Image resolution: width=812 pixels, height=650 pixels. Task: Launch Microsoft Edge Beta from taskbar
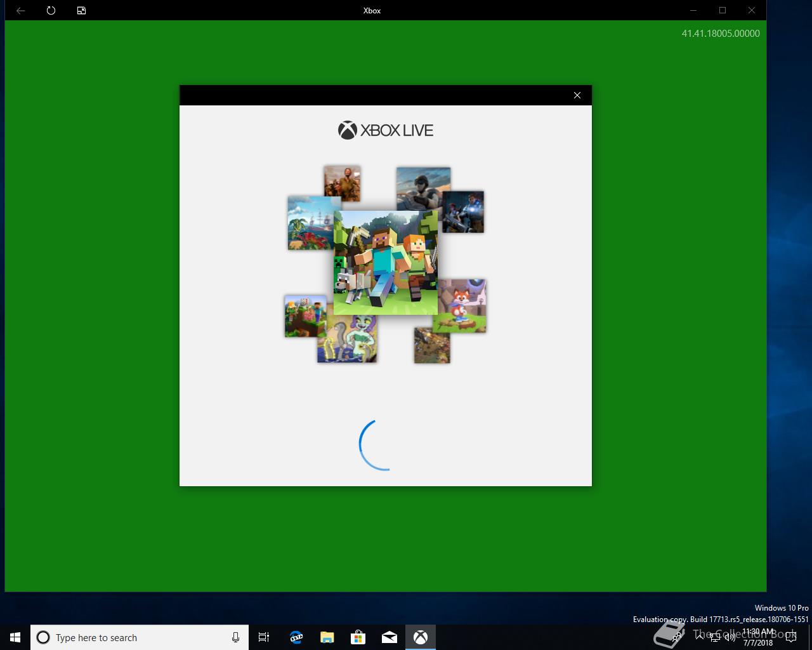click(296, 637)
